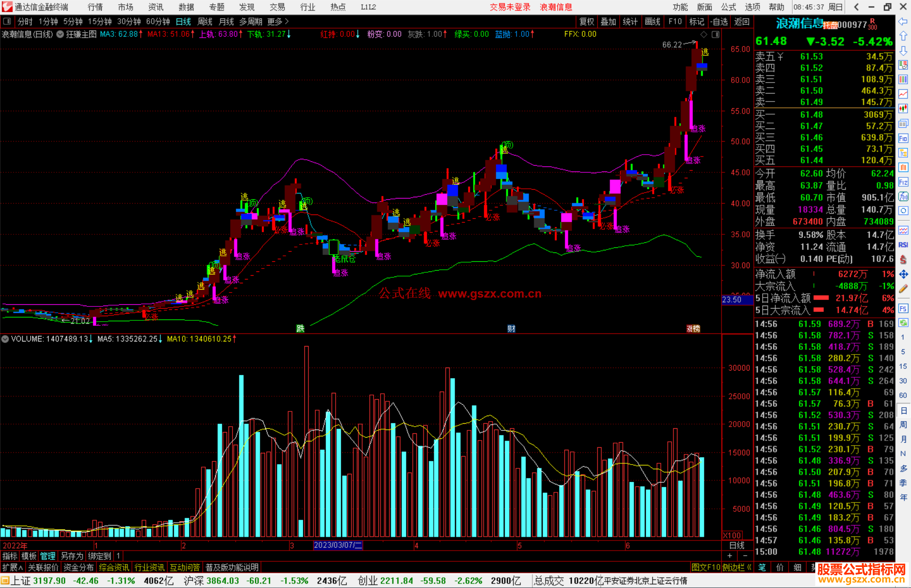Image resolution: width=911 pixels, height=588 pixels.
Task: Click the RSI indicator sidebar icon
Action: coord(903,245)
